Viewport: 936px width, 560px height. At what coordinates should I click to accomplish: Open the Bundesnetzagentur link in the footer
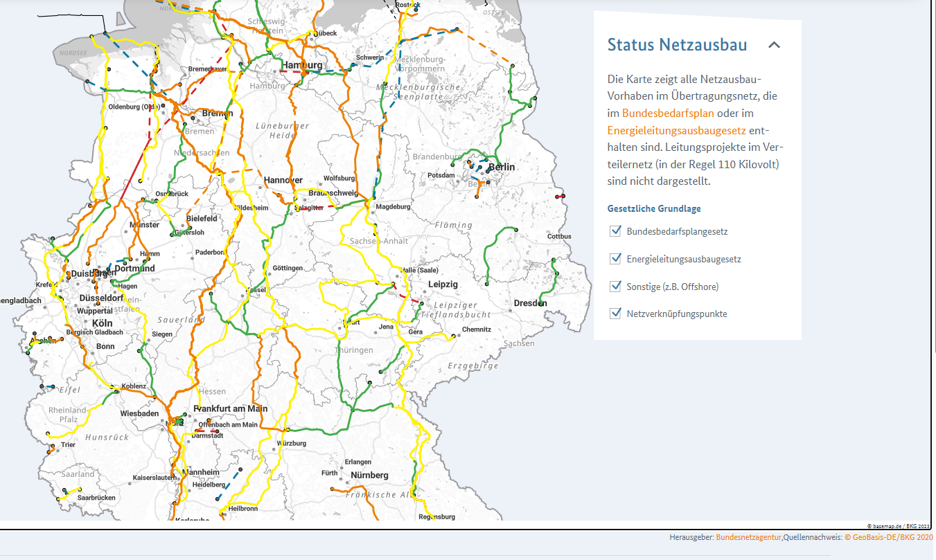click(748, 537)
